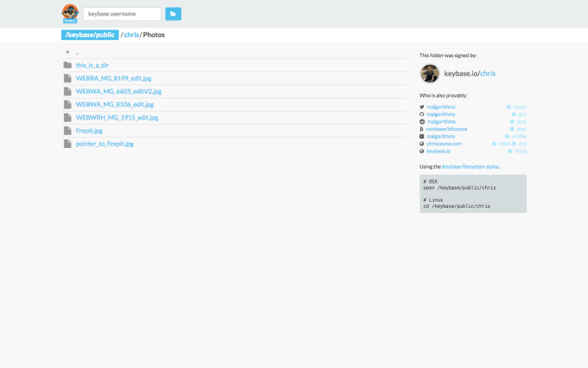The width and height of the screenshot is (588, 368).
Task: Click the Photos breadcrumb text
Action: pos(154,35)
